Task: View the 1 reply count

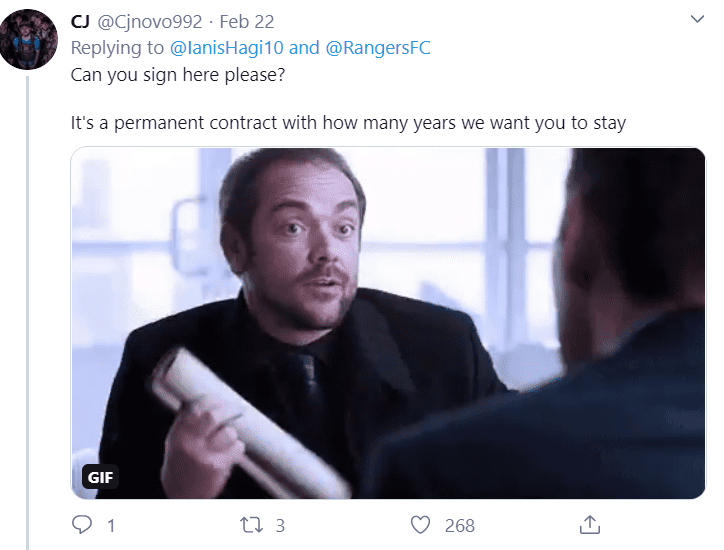Action: (111, 526)
